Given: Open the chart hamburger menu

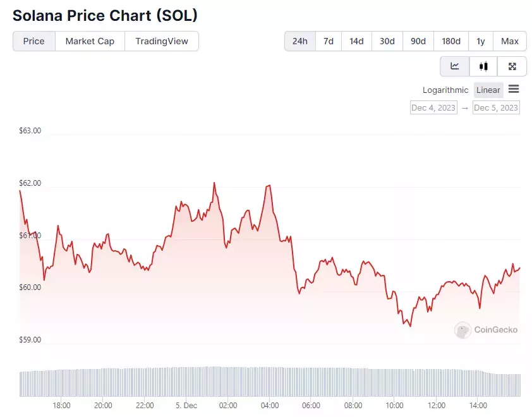Looking at the screenshot, I should click(x=514, y=89).
